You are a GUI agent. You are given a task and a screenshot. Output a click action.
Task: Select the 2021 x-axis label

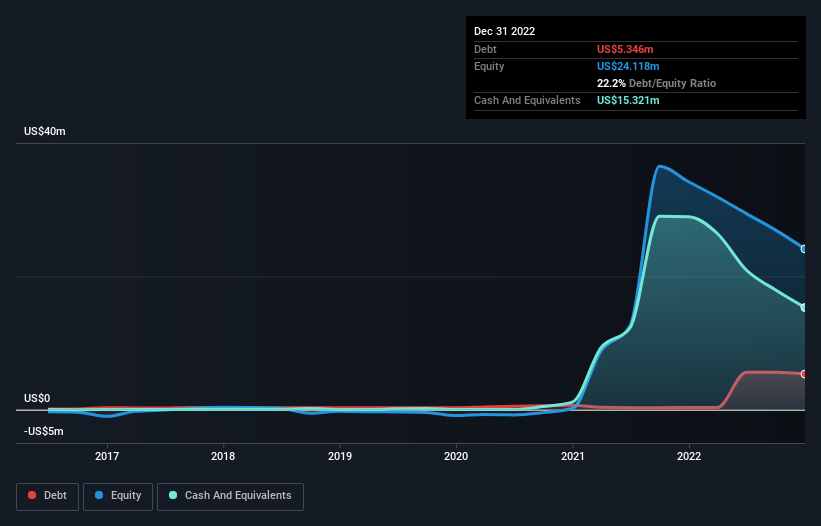(x=573, y=456)
